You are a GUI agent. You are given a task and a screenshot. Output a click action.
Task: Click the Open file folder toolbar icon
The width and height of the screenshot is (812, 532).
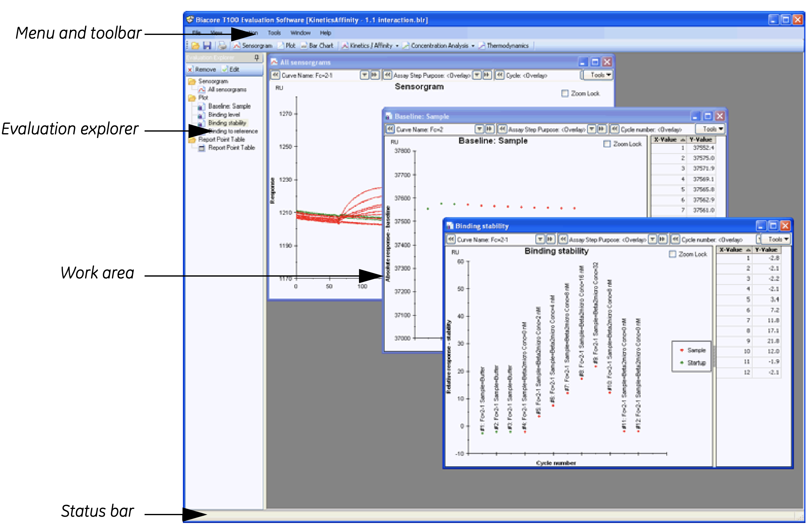pos(195,46)
